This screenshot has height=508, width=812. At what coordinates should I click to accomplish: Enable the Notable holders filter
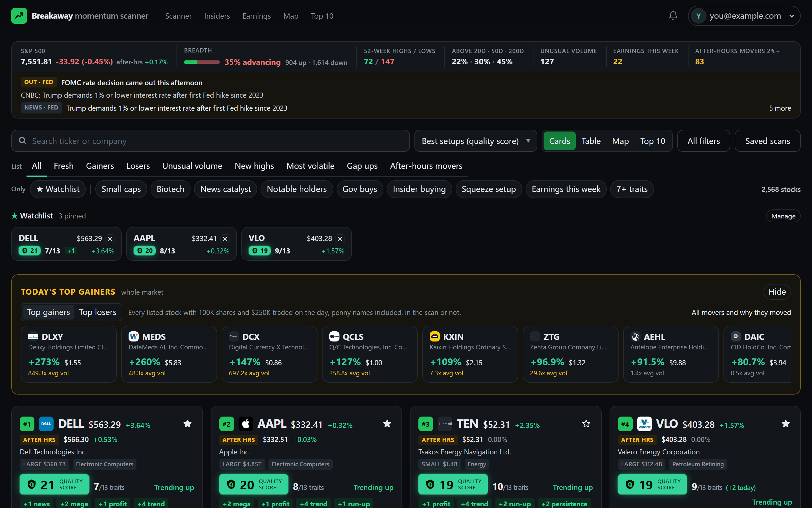pyautogui.click(x=297, y=189)
